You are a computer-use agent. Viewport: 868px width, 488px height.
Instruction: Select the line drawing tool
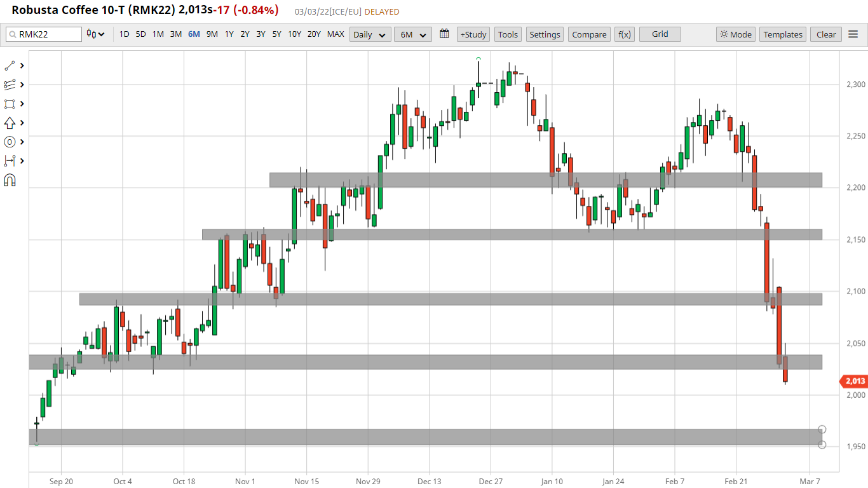coord(10,65)
